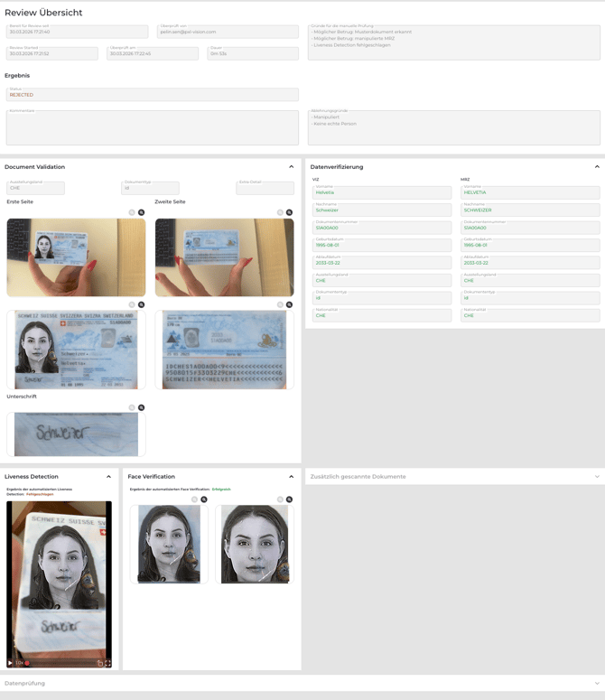Zoom in on right Face Verification portrait

[x=290, y=499]
